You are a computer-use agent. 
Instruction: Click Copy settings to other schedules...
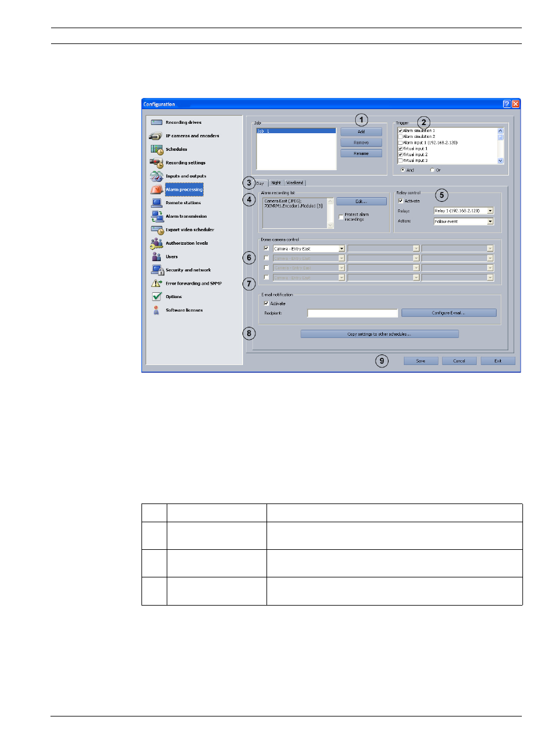[x=379, y=334]
